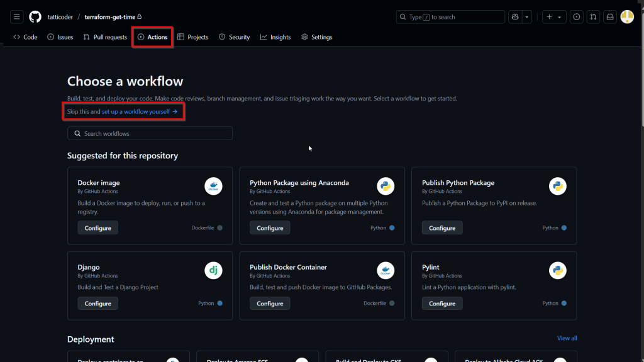Image resolution: width=644 pixels, height=362 pixels.
Task: Configure the Pylint workflow
Action: [441, 304]
